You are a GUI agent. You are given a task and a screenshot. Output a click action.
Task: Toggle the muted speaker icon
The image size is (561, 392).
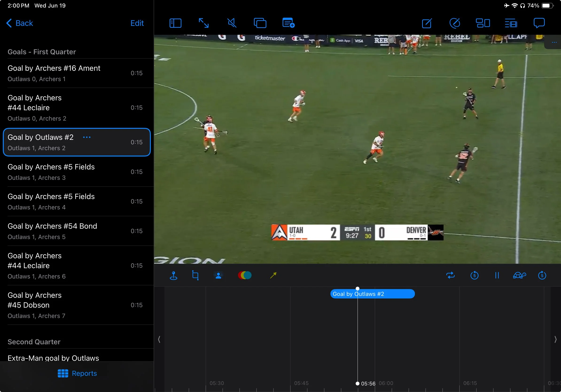pyautogui.click(x=232, y=23)
